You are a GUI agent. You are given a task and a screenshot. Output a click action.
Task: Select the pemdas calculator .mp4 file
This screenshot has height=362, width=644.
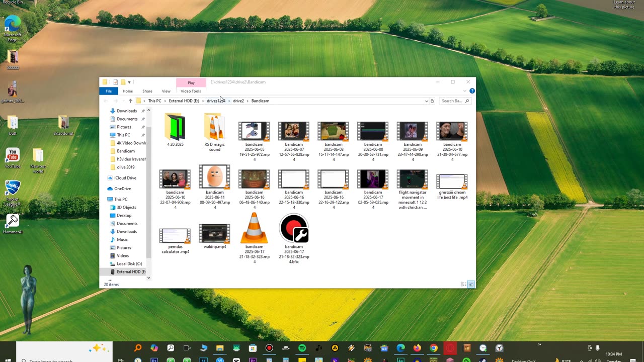point(175,241)
